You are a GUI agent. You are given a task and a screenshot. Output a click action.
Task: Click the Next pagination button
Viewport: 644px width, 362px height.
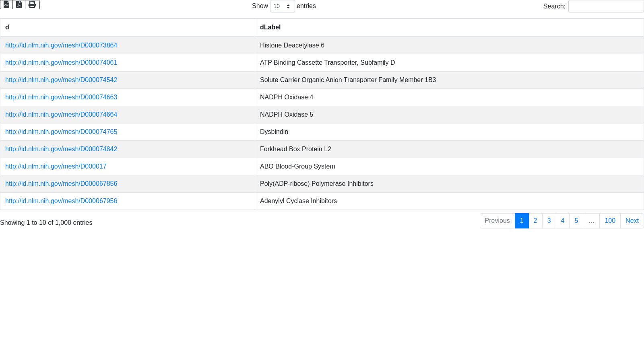tap(632, 221)
